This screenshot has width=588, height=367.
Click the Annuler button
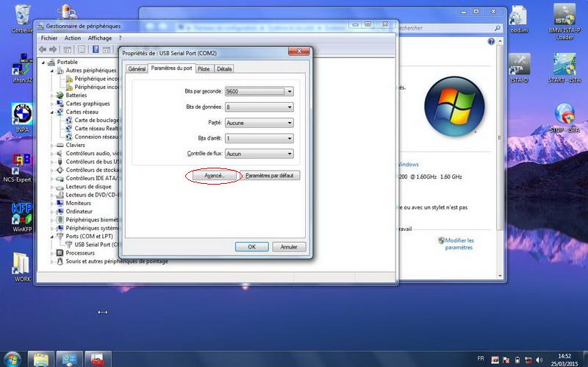[x=289, y=247]
